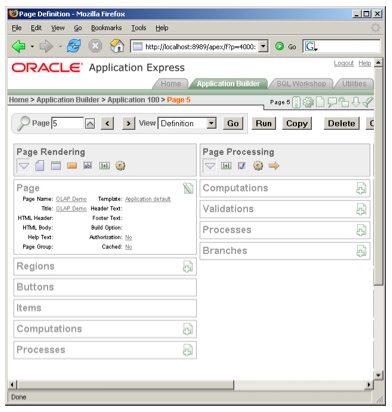Create a new region with Regions add icon
The image size is (392, 412).
coord(188,267)
